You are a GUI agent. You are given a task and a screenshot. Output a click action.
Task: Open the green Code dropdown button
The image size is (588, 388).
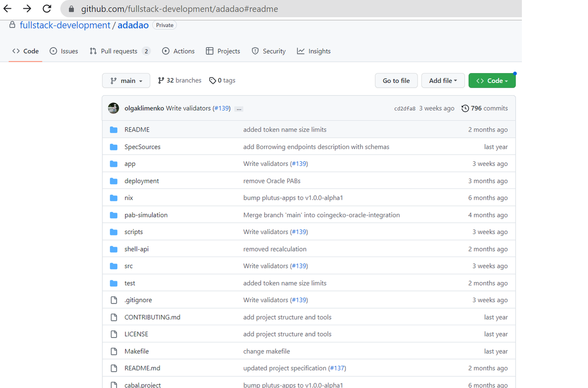click(x=492, y=80)
